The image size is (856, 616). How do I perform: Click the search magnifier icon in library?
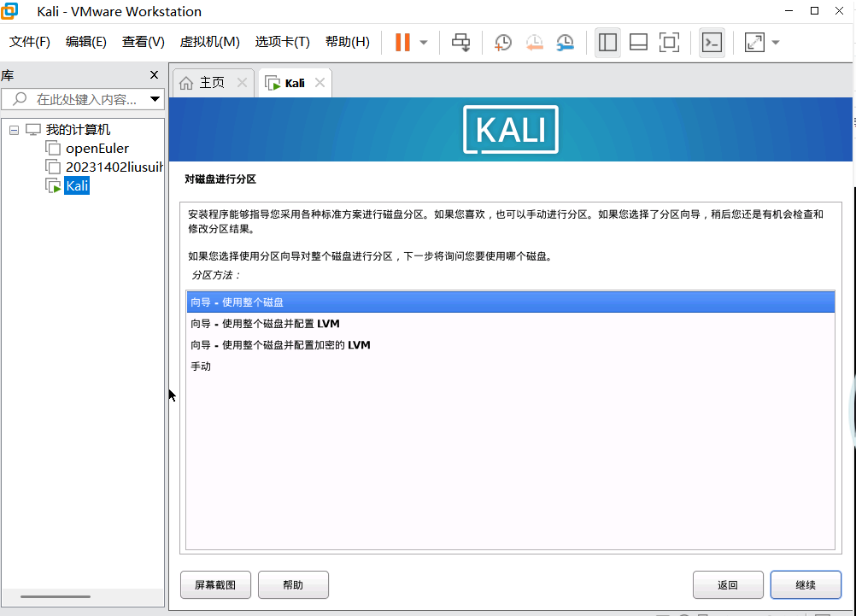[x=20, y=99]
